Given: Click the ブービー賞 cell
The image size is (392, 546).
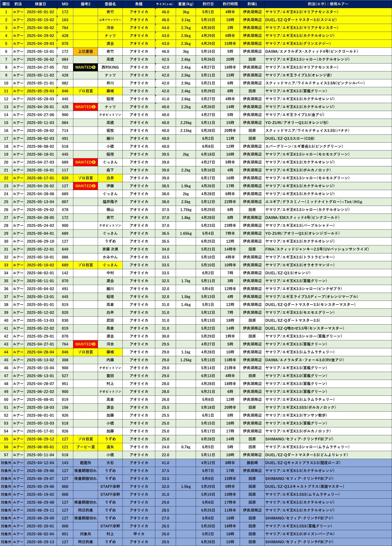Looking at the screenshot, I should point(85,447).
